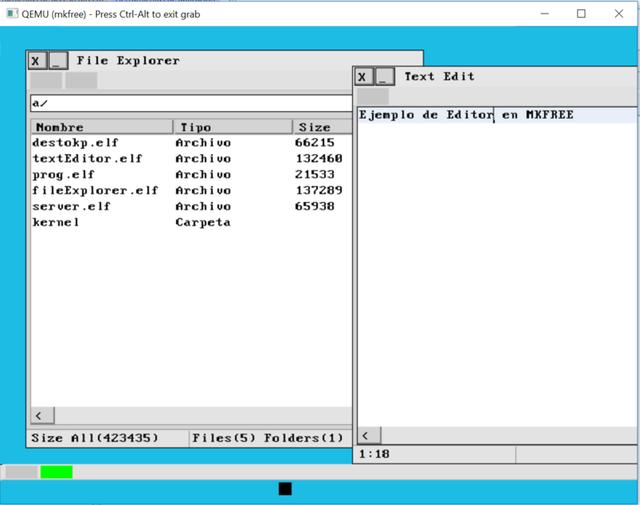Viewport: 640px width, 505px height.
Task: Maximize the QEMU window
Action: [x=581, y=14]
